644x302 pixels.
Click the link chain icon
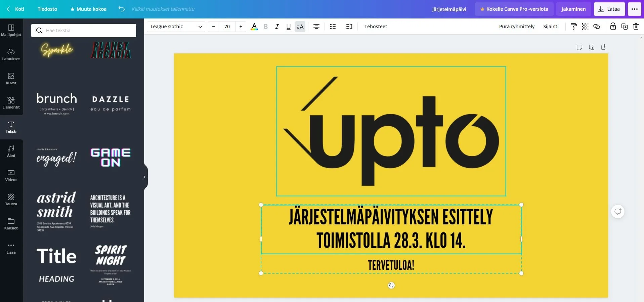[x=597, y=27]
